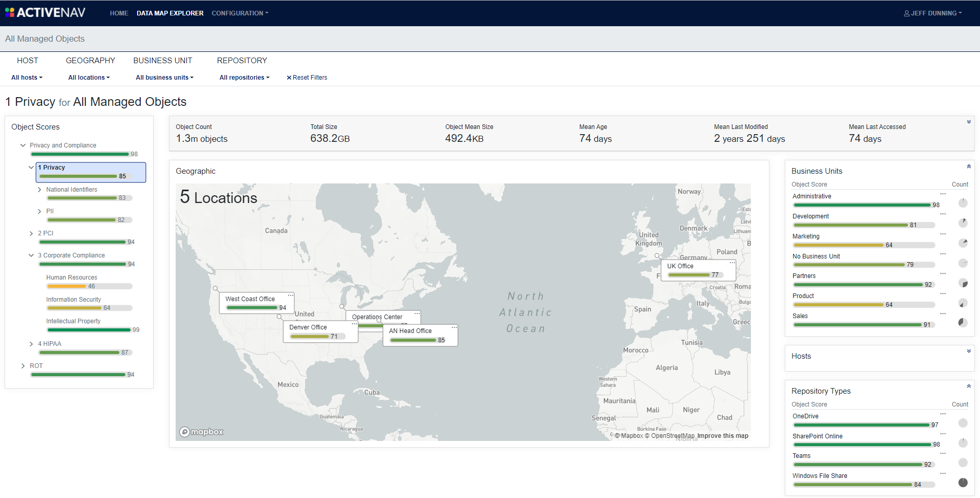Click the Mapbox logo on the map
980x498 pixels.
click(201, 432)
